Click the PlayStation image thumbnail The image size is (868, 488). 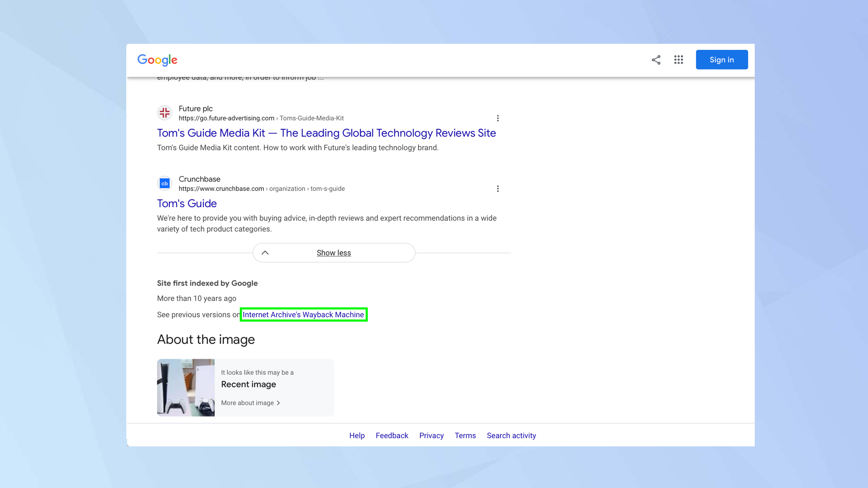click(x=186, y=387)
